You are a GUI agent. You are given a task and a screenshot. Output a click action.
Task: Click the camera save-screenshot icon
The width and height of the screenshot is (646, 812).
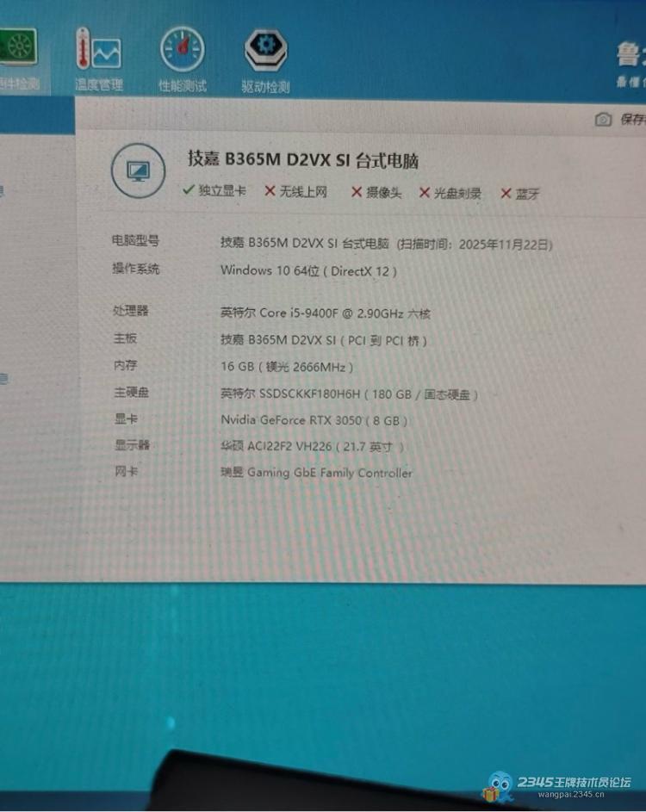point(604,120)
